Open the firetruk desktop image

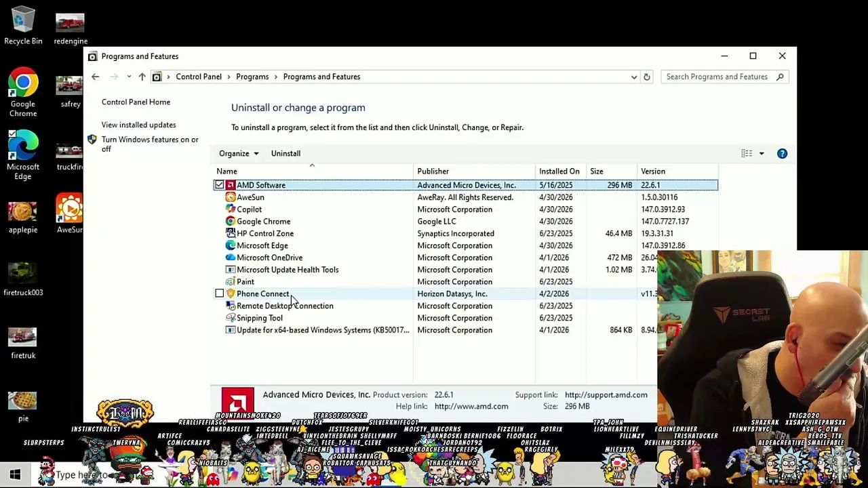(23, 342)
